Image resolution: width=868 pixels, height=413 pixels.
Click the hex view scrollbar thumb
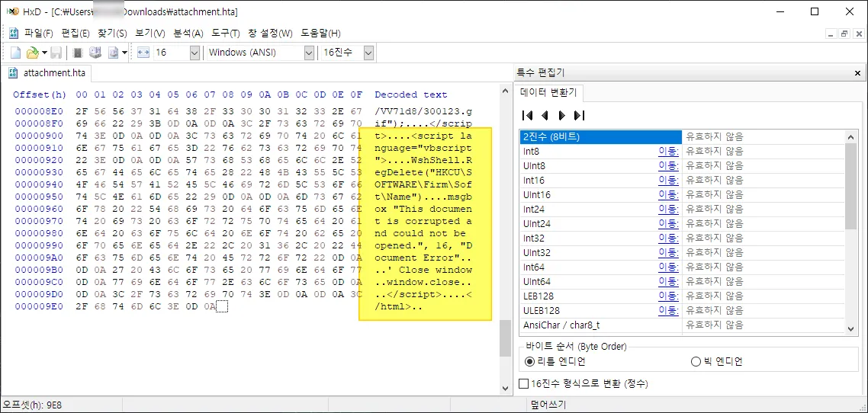[505, 338]
